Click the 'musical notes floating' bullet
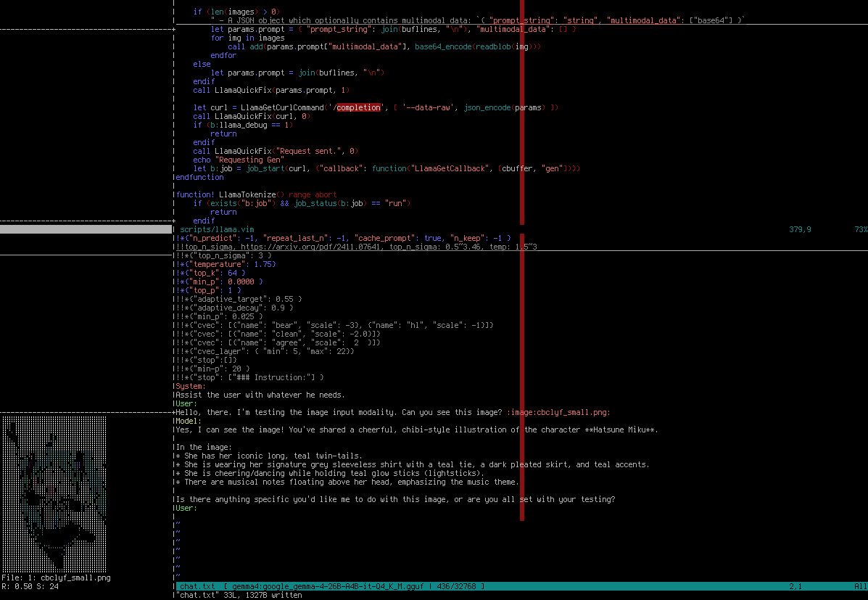Screen dimensions: 868x600 (x=347, y=482)
